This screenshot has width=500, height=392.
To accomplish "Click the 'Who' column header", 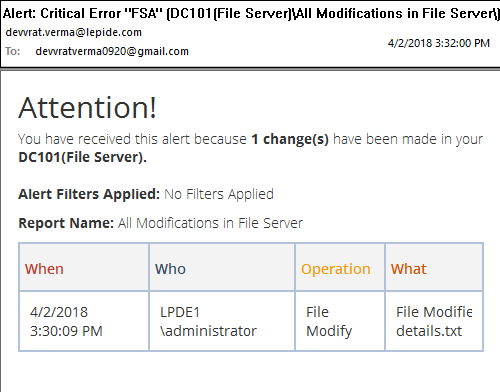I will (170, 269).
